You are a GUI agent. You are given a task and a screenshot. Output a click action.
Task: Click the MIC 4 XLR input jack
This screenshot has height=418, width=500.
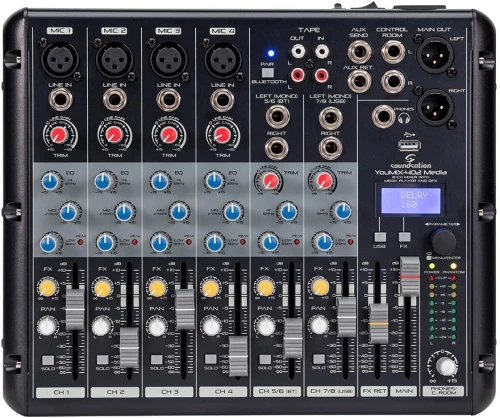(223, 60)
